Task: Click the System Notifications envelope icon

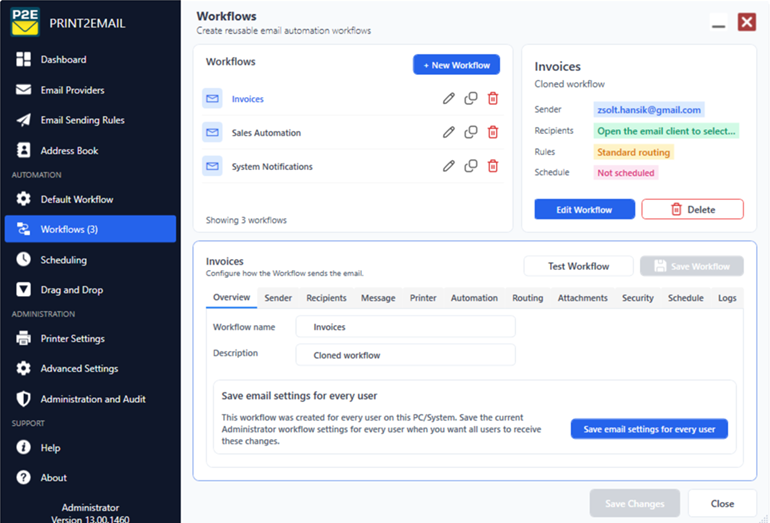Action: (x=212, y=166)
